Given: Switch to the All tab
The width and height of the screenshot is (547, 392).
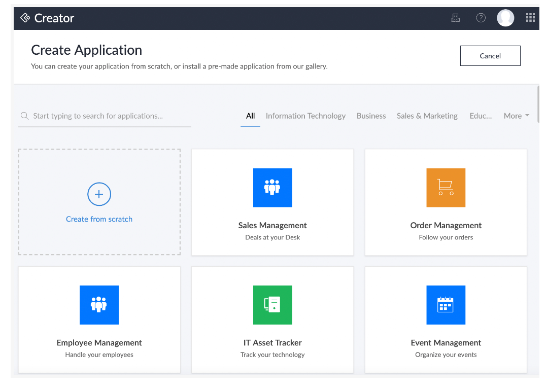Looking at the screenshot, I should (x=250, y=116).
